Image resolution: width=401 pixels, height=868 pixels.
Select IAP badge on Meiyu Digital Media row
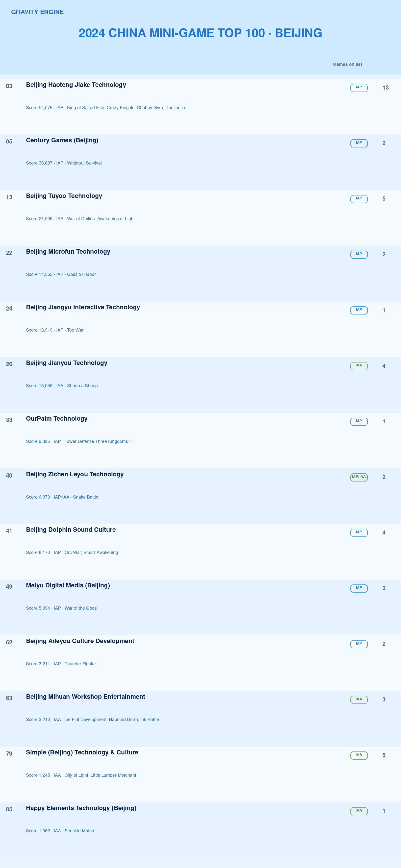(x=359, y=588)
